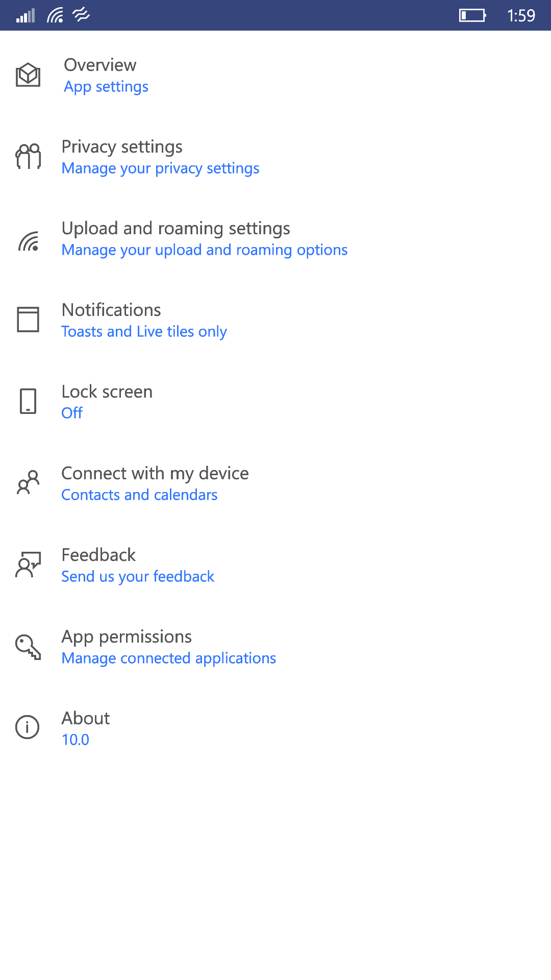This screenshot has width=551, height=980.
Task: Click the Privacy settings people icon
Action: point(29,156)
